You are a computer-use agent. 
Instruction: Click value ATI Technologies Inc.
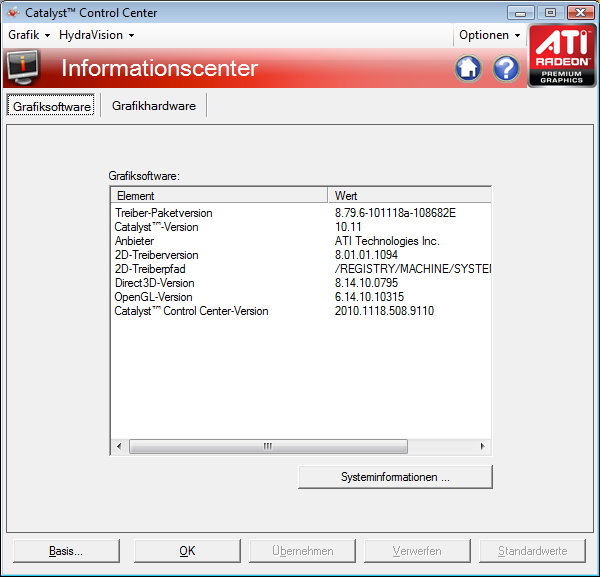click(x=387, y=241)
